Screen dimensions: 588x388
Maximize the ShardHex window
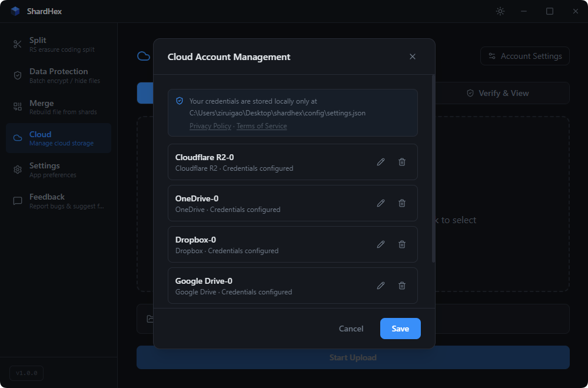click(x=549, y=11)
